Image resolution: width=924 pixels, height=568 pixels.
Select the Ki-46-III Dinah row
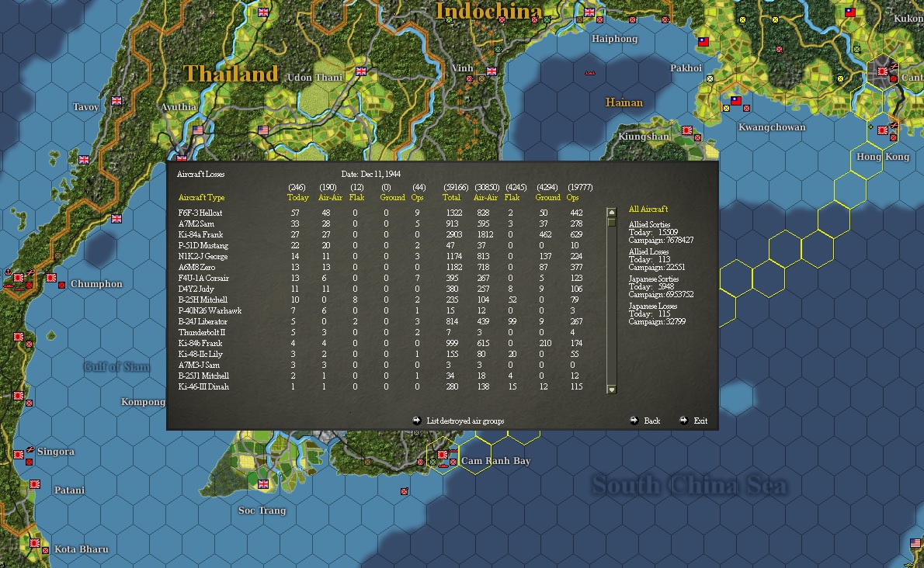pos(382,386)
